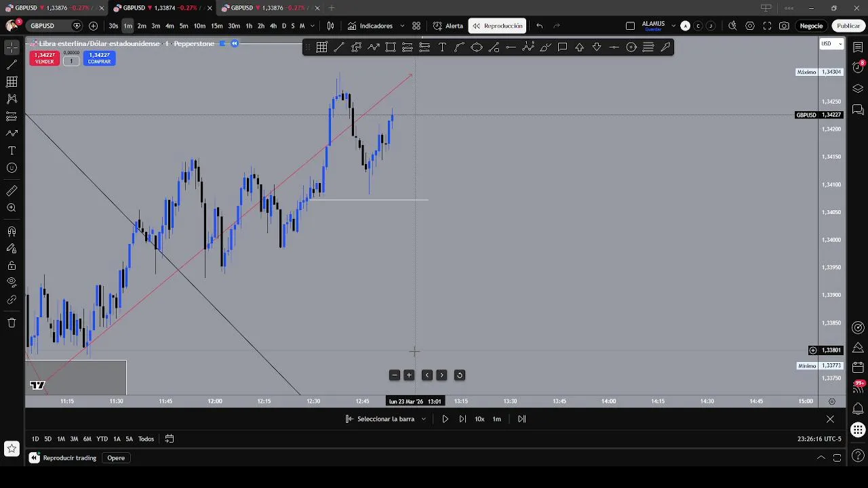Click the blue COMPRAR buy button
Image resolution: width=868 pixels, height=488 pixels.
tap(99, 58)
